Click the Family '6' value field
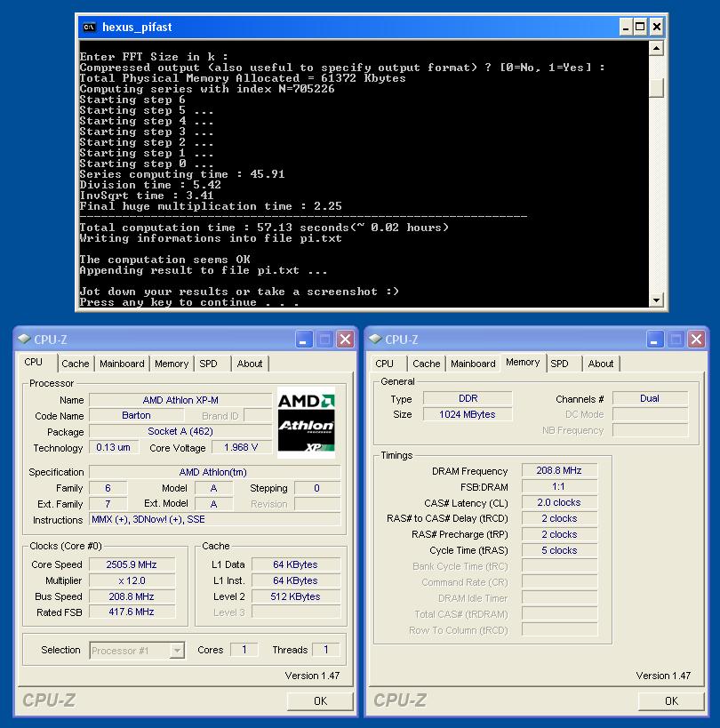 [108, 488]
